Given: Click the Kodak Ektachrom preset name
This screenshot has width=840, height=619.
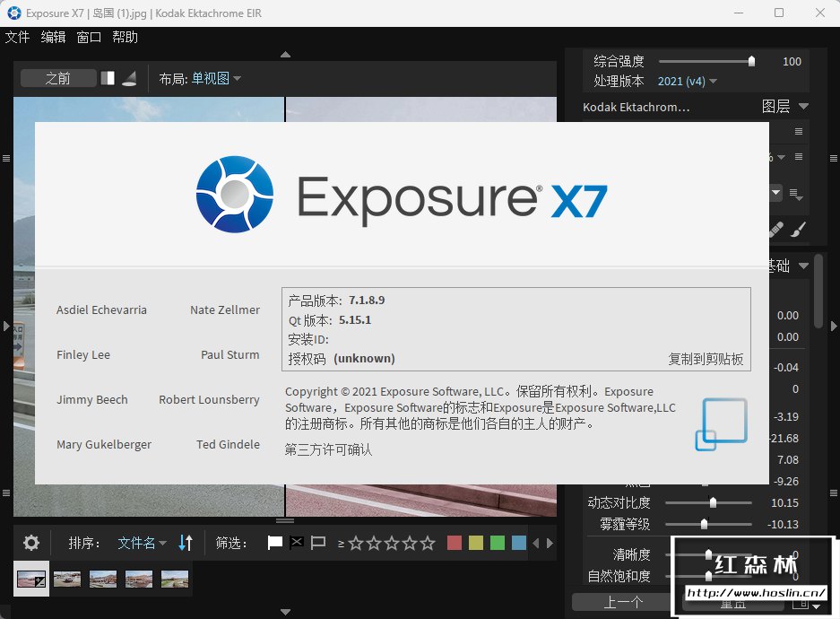Looking at the screenshot, I should pyautogui.click(x=636, y=107).
